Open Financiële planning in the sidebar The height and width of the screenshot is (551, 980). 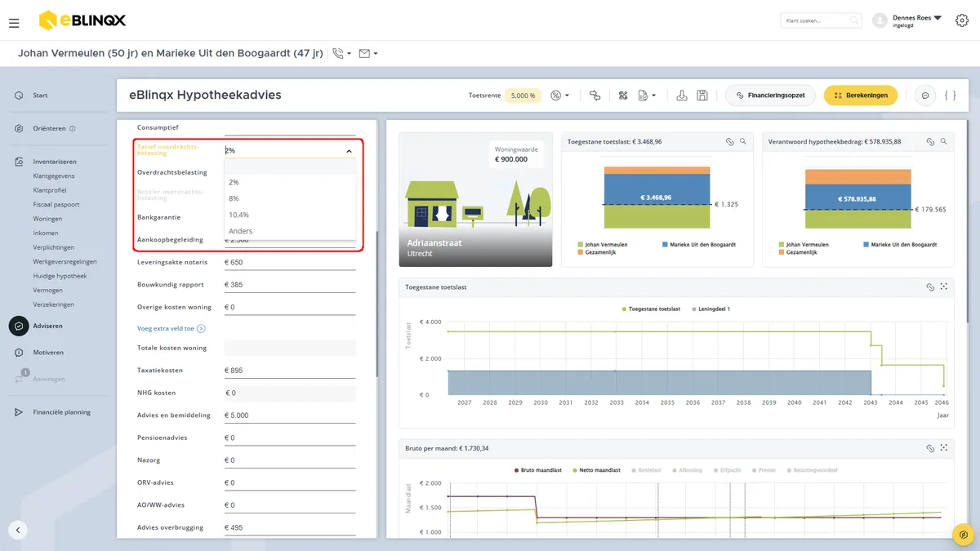[x=62, y=412]
